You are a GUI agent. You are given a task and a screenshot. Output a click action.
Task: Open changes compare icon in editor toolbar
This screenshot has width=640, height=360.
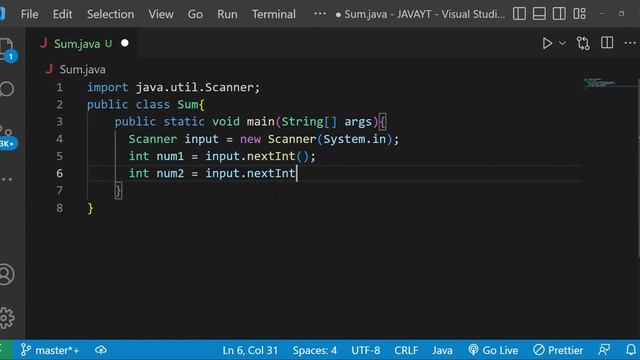[583, 43]
